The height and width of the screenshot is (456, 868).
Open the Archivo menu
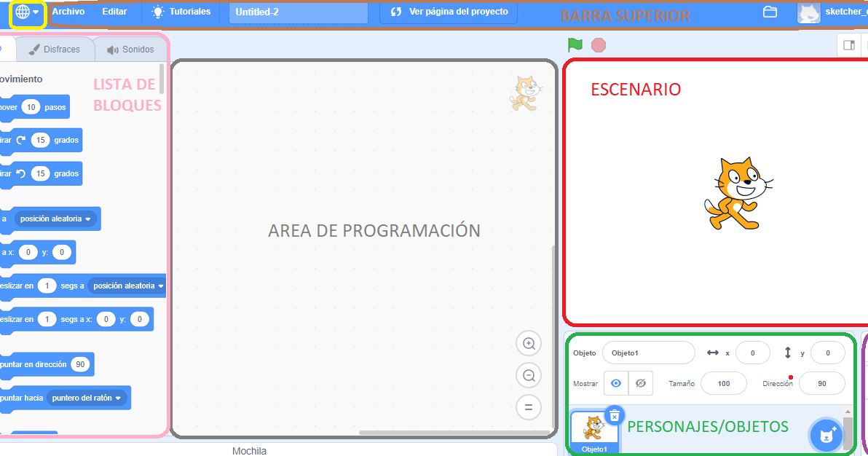pyautogui.click(x=68, y=11)
